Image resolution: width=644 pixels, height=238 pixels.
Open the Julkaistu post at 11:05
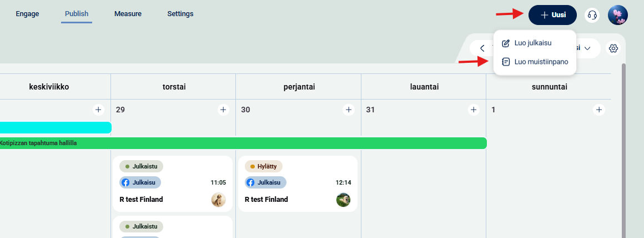pyautogui.click(x=173, y=184)
